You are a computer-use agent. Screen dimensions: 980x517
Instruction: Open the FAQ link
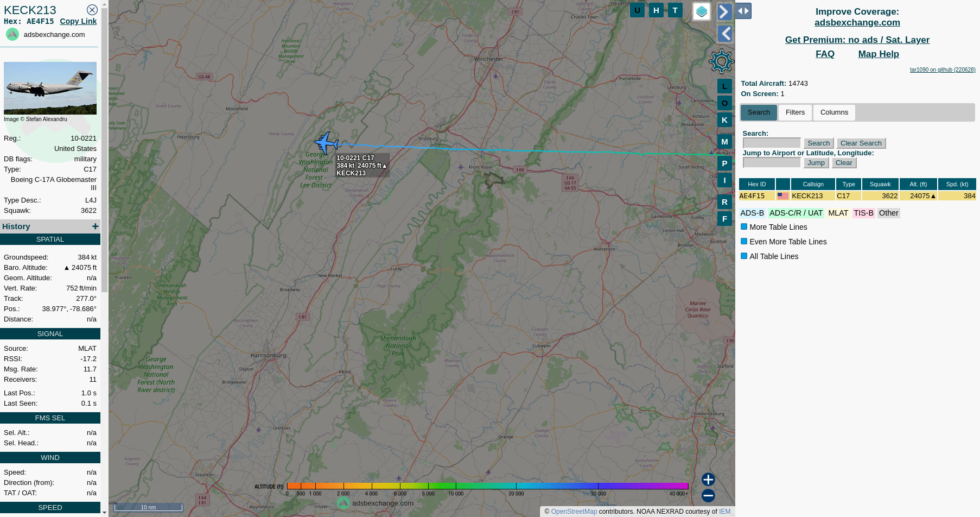825,54
